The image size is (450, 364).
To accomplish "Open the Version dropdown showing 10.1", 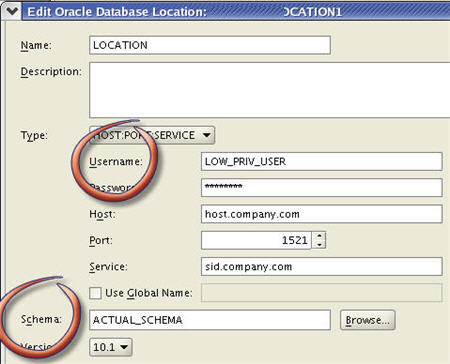I will [x=111, y=347].
